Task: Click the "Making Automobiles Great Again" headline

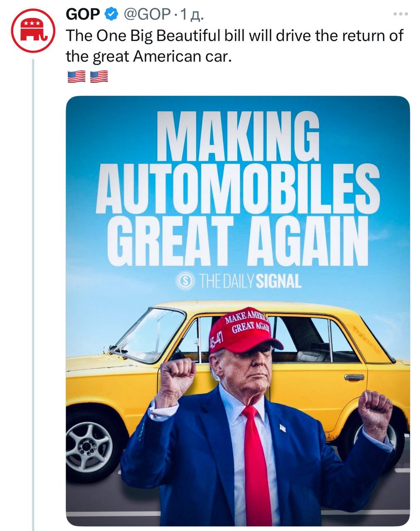Action: 237,190
